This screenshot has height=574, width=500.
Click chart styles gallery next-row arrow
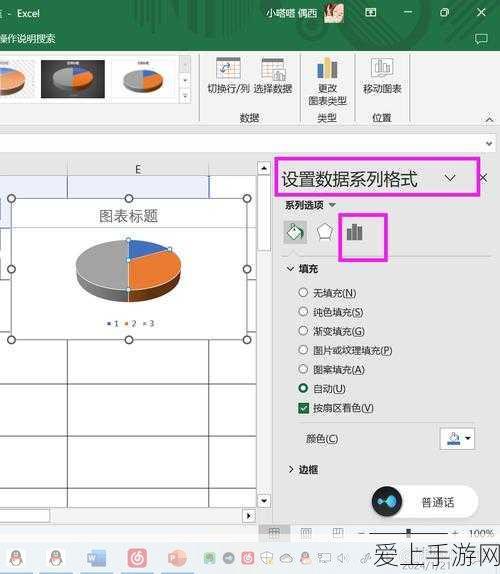pyautogui.click(x=185, y=81)
